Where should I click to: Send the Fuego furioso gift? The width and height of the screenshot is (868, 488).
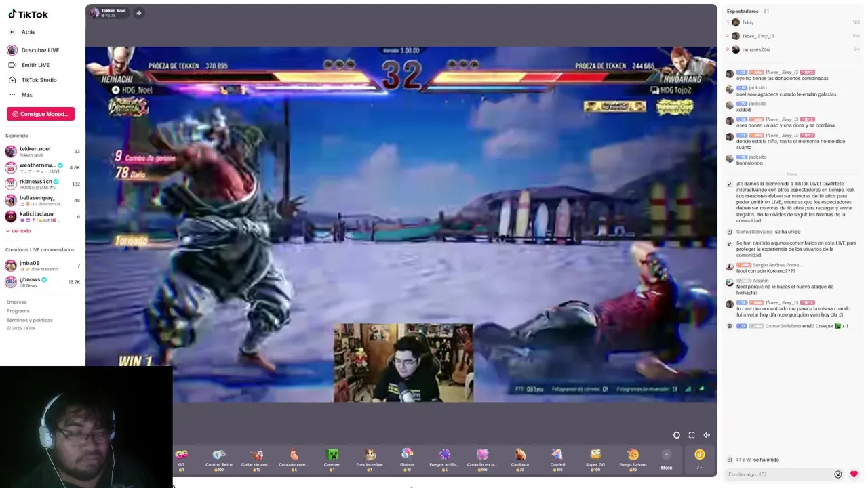pyautogui.click(x=633, y=460)
